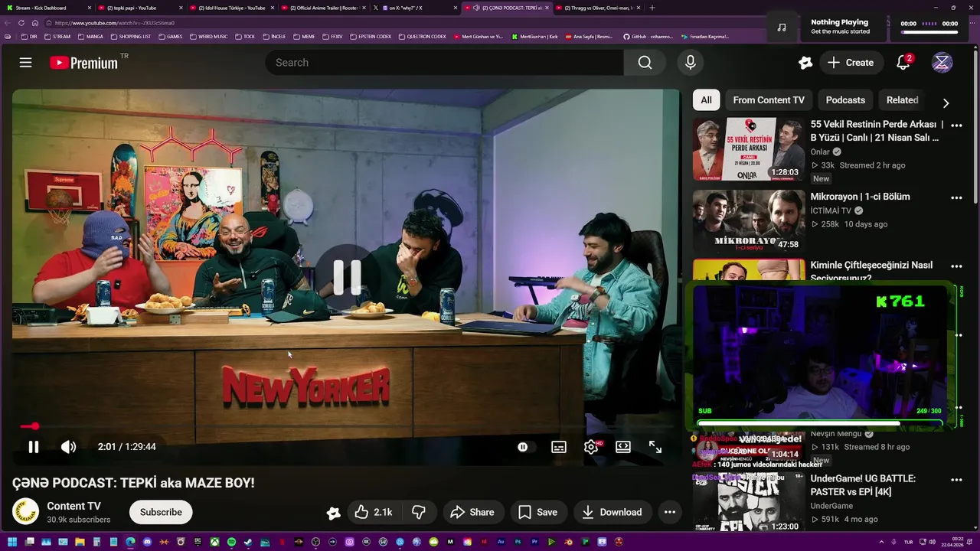The height and width of the screenshot is (551, 980).
Task: Start voice search with microphone icon
Action: pos(691,63)
